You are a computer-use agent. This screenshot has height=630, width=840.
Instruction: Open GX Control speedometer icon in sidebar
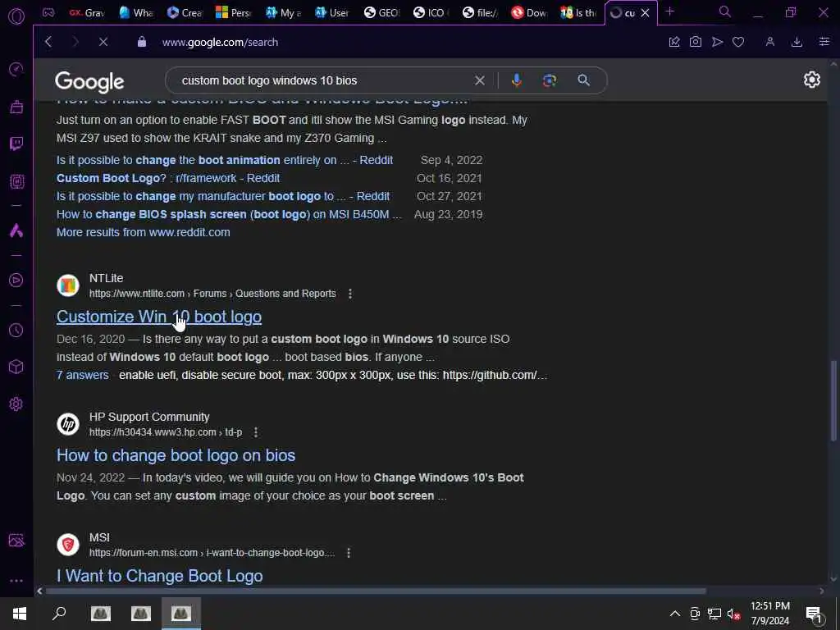tap(16, 69)
